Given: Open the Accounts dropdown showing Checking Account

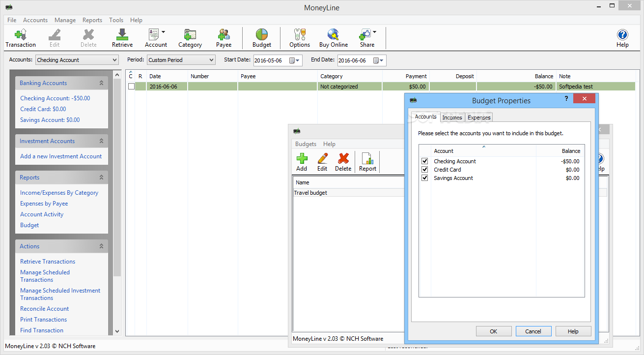Looking at the screenshot, I should pyautogui.click(x=77, y=60).
